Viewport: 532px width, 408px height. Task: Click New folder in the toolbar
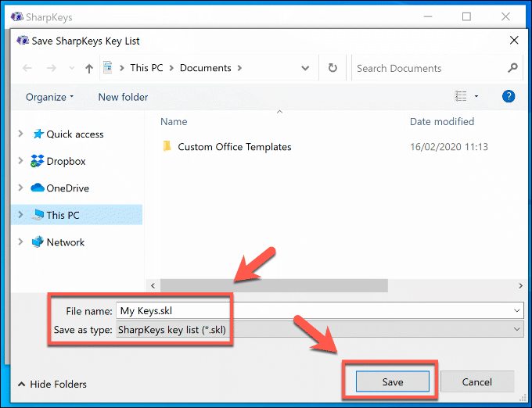coord(123,97)
